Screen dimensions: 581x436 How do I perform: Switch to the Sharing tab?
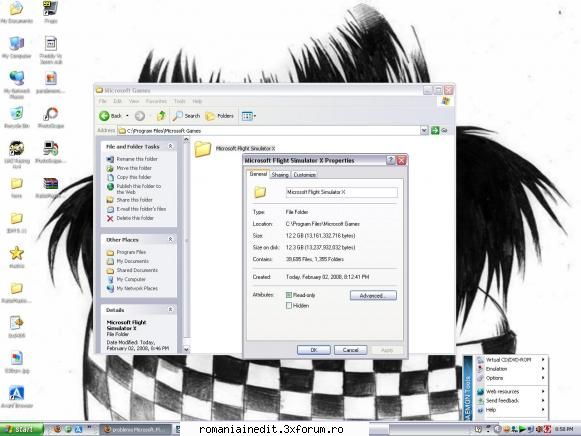click(x=280, y=175)
